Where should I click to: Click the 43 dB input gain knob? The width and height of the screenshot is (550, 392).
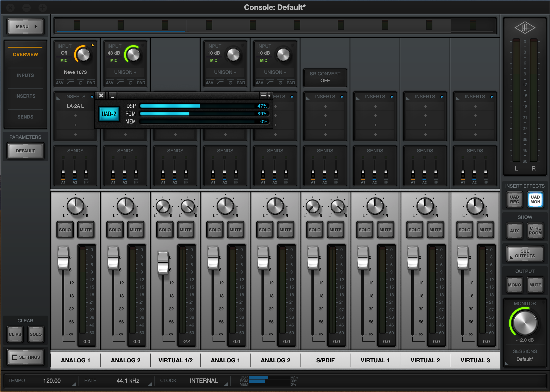[x=133, y=55]
